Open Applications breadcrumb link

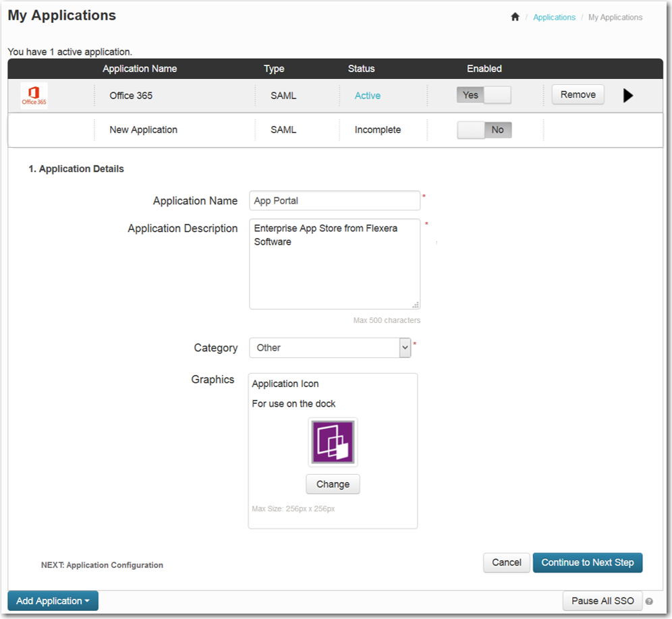pyautogui.click(x=554, y=18)
